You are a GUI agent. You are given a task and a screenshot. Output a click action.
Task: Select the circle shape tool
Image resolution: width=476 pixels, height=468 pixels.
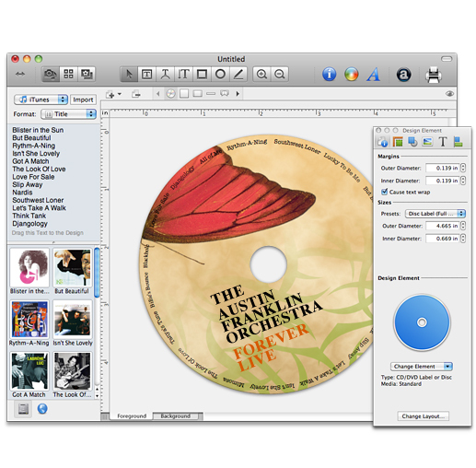tap(220, 74)
